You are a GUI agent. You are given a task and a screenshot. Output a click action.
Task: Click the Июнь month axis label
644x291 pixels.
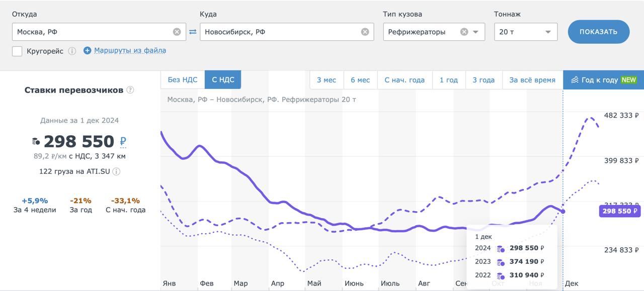coord(354,283)
